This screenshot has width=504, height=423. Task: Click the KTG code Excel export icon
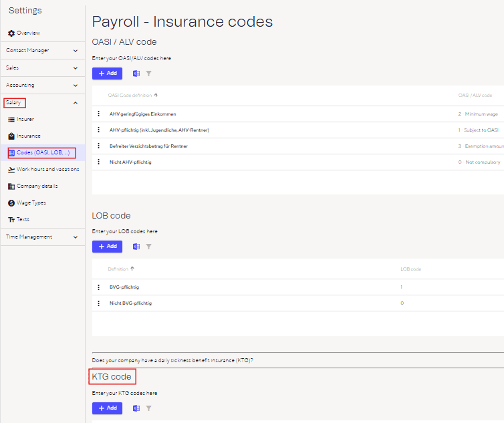point(136,408)
